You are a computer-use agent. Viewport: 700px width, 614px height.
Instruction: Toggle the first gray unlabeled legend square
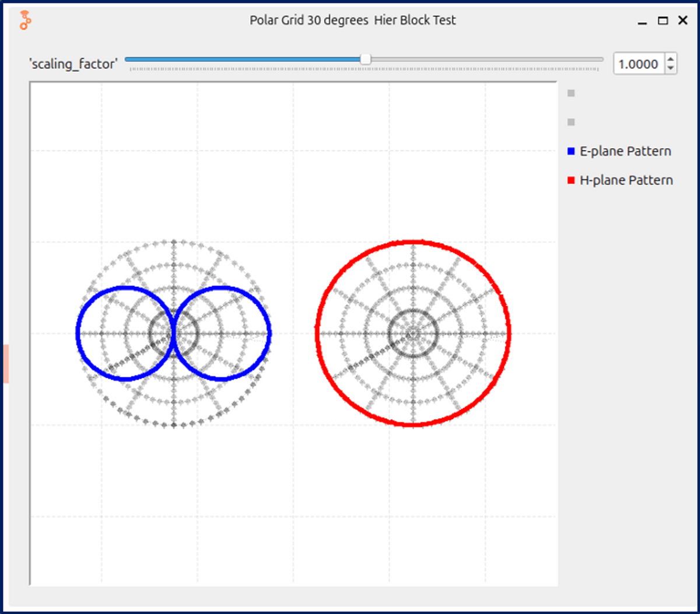(x=571, y=93)
